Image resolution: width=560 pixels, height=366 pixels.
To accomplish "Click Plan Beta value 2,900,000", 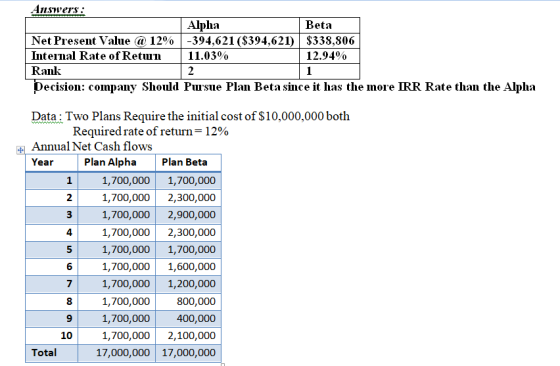I will (x=188, y=215).
